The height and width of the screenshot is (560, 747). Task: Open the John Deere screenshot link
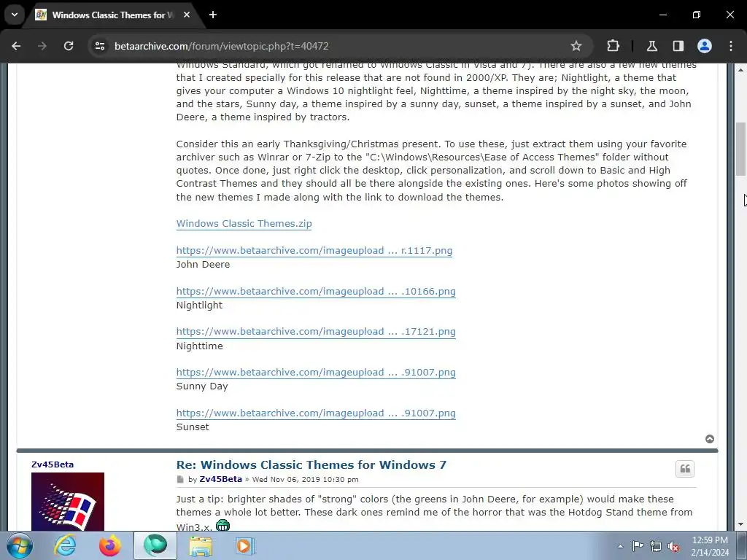[314, 251]
